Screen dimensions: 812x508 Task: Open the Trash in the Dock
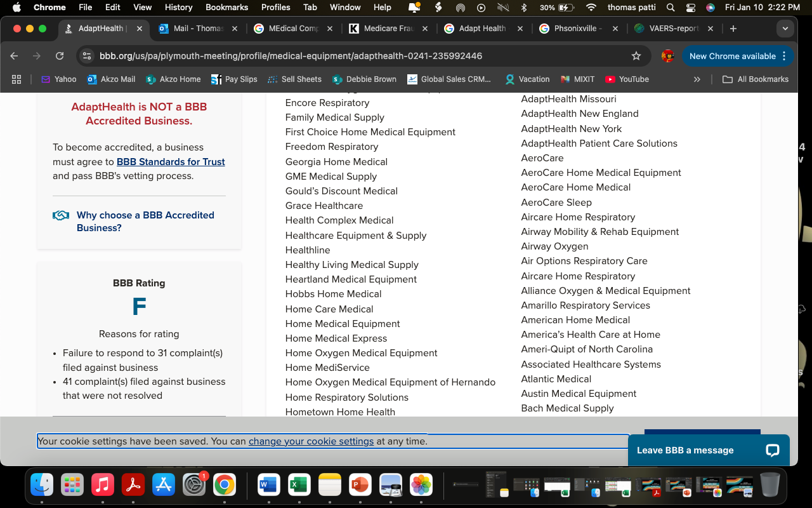coord(769,485)
